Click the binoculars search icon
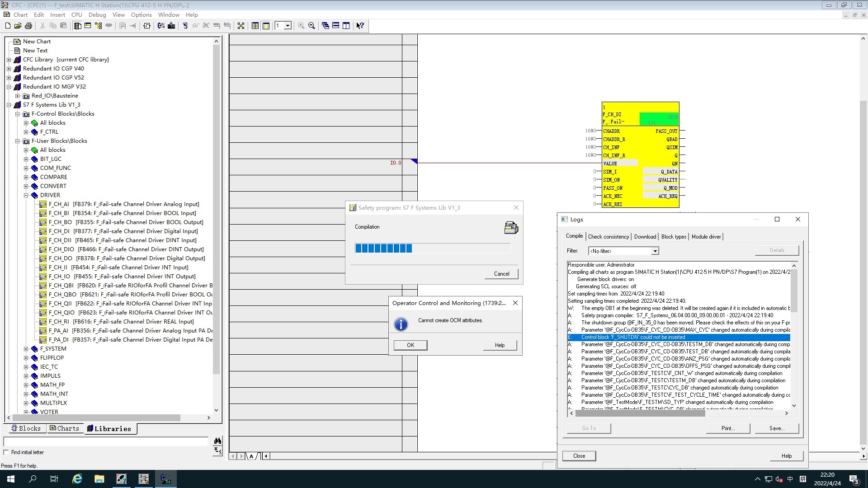The height and width of the screenshot is (488, 868). click(217, 441)
